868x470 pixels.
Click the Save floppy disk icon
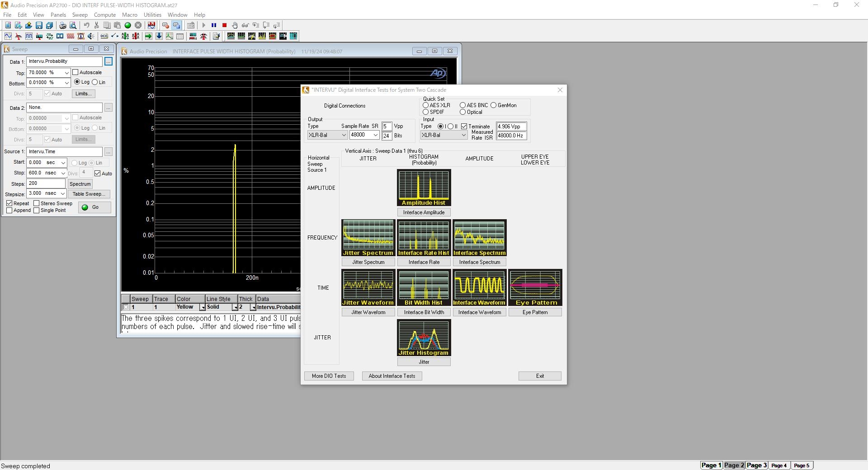(39, 25)
